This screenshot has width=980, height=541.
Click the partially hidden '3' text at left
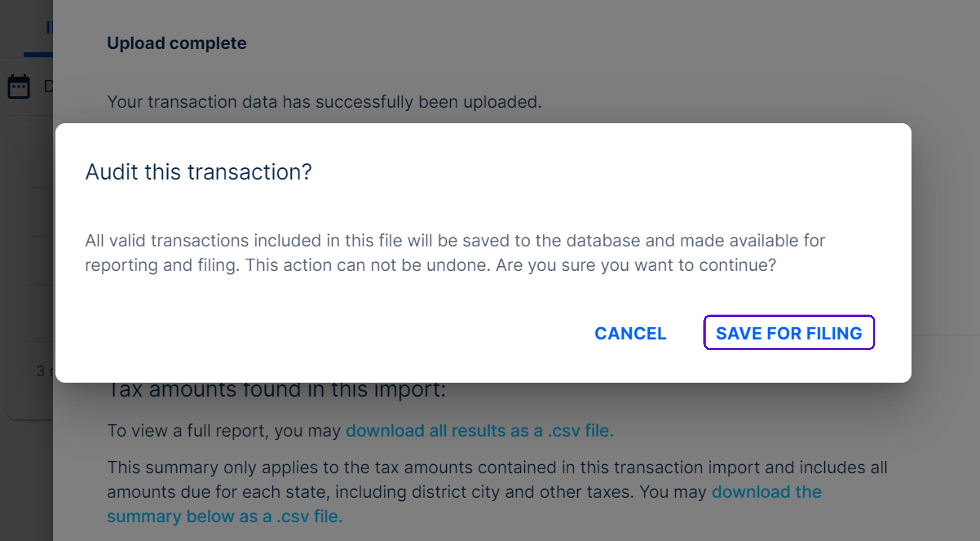pyautogui.click(x=41, y=370)
